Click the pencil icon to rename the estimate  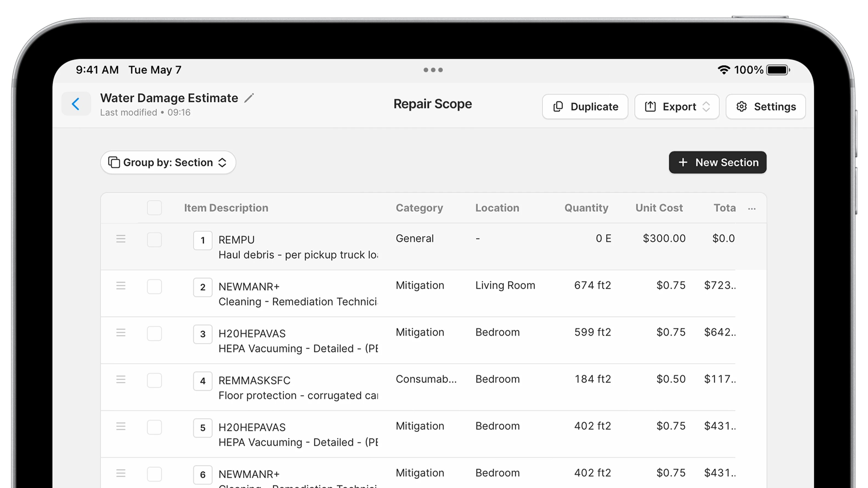coord(249,98)
